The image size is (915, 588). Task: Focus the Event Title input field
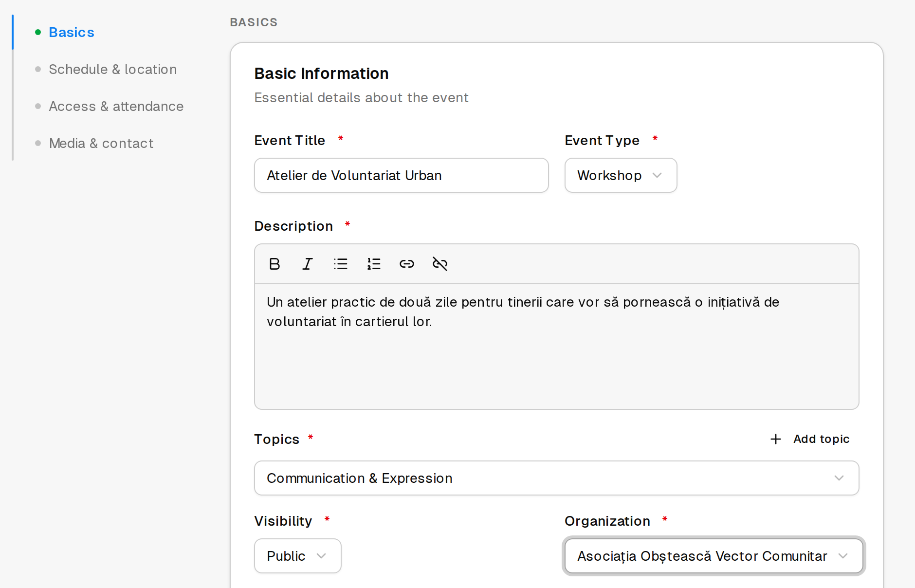401,175
